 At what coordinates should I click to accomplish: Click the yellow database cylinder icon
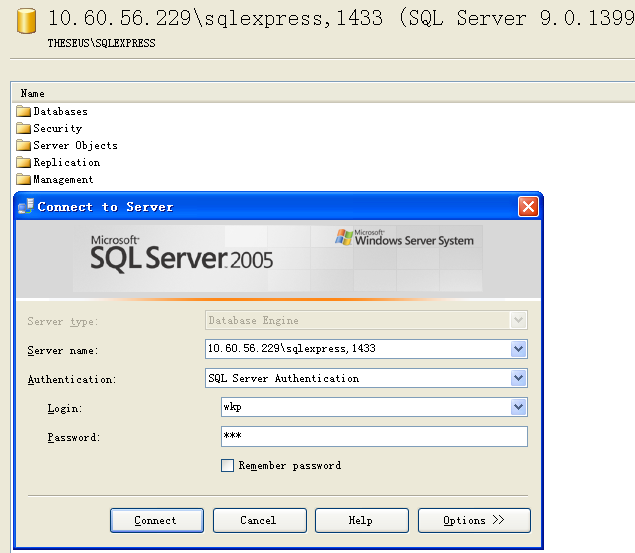[26, 21]
